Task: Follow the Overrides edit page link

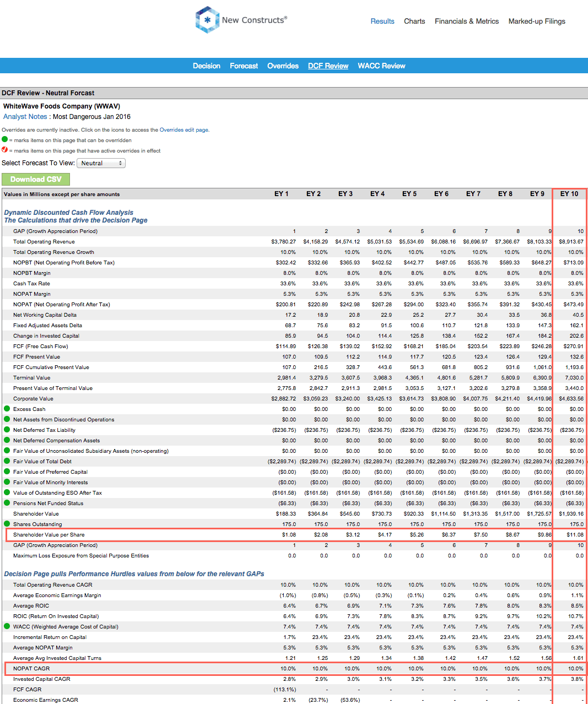Action: coord(184,130)
